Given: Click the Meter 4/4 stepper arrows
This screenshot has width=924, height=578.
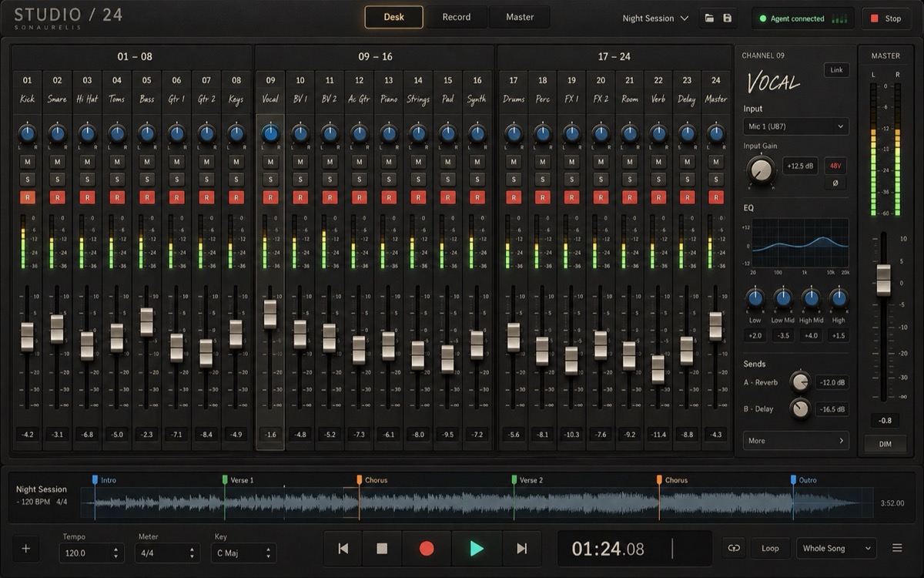Looking at the screenshot, I should (192, 553).
